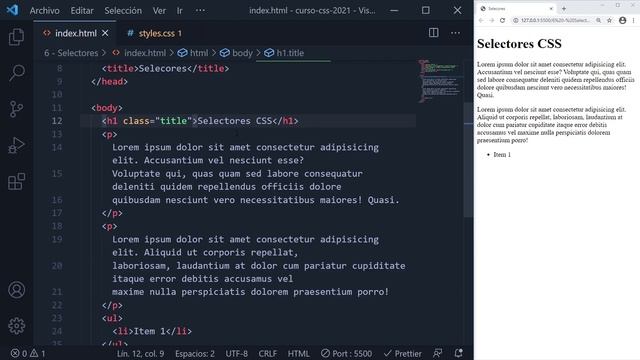
Task: Click the Live Server 'Port : 5500' item
Action: (346, 353)
